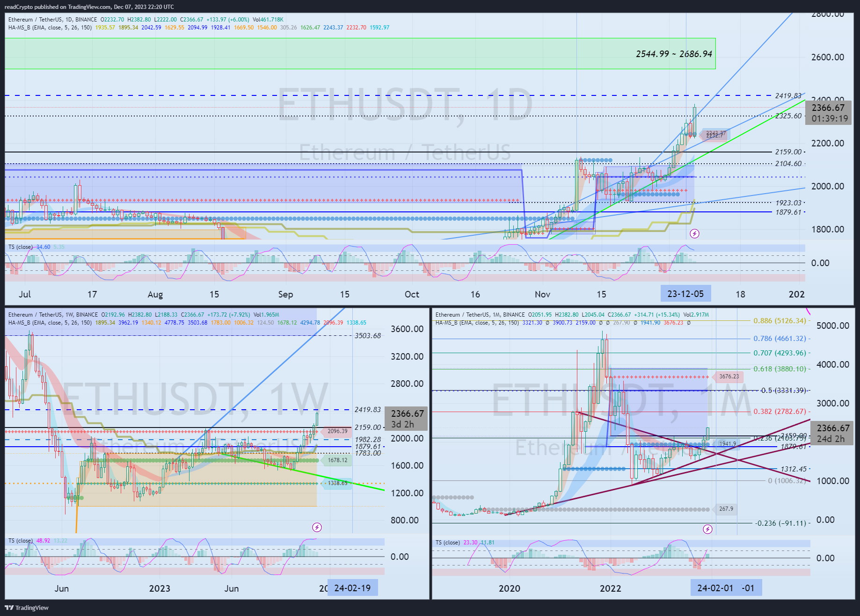The height and width of the screenshot is (616, 860).
Task: Click the lightning bolt icon in the 1D chart
Action: [x=695, y=233]
